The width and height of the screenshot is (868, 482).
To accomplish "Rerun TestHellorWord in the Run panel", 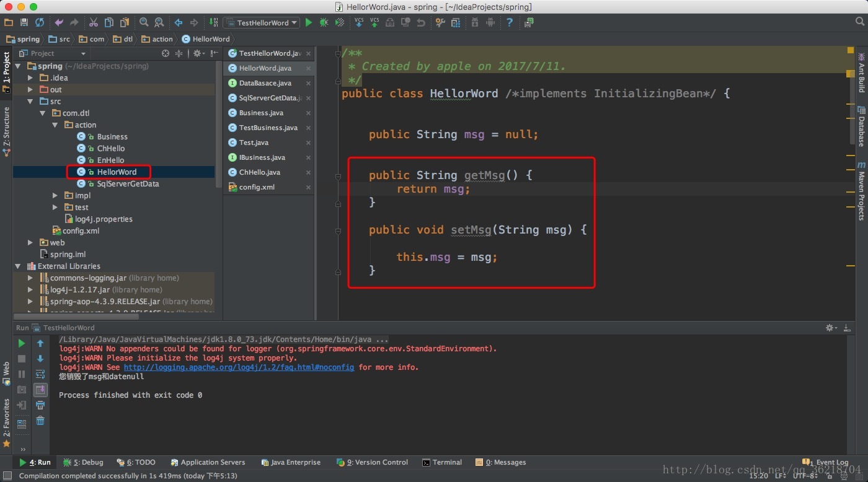I will [x=22, y=343].
